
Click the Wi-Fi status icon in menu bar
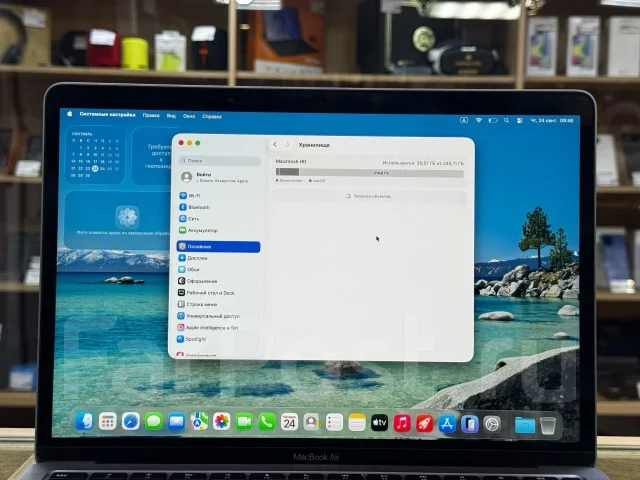click(479, 120)
